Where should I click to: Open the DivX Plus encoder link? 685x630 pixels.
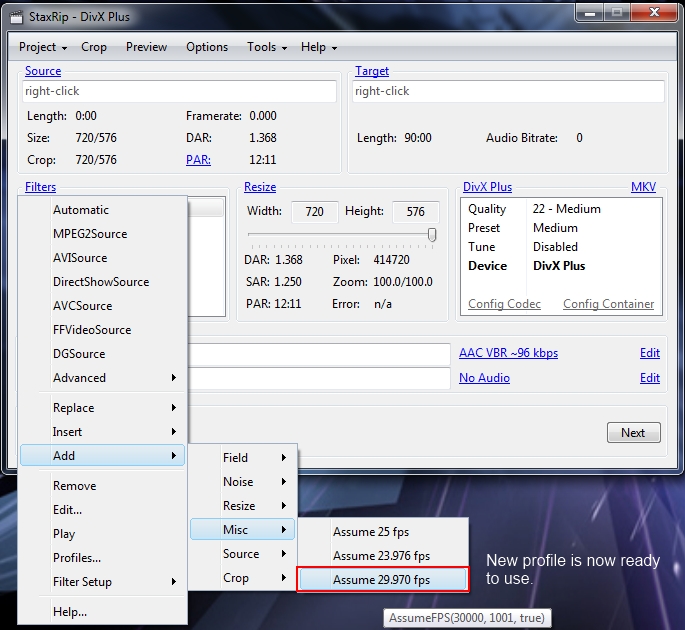[x=487, y=187]
